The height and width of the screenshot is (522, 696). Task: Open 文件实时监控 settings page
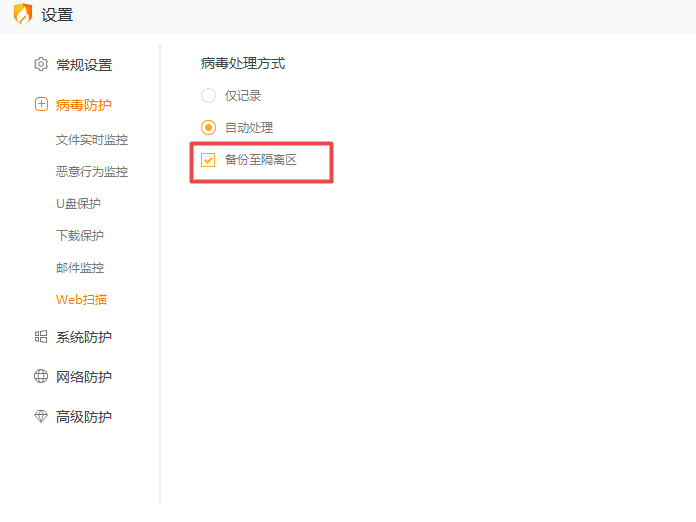click(92, 140)
